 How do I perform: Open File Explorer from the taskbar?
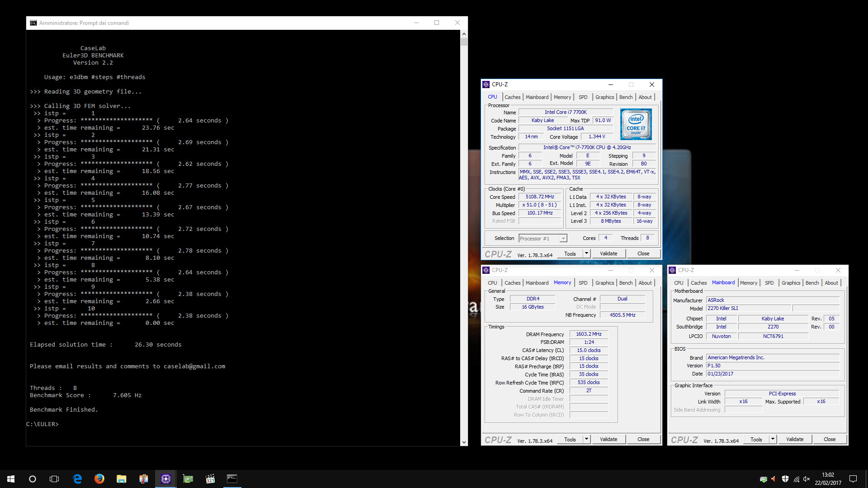click(121, 479)
